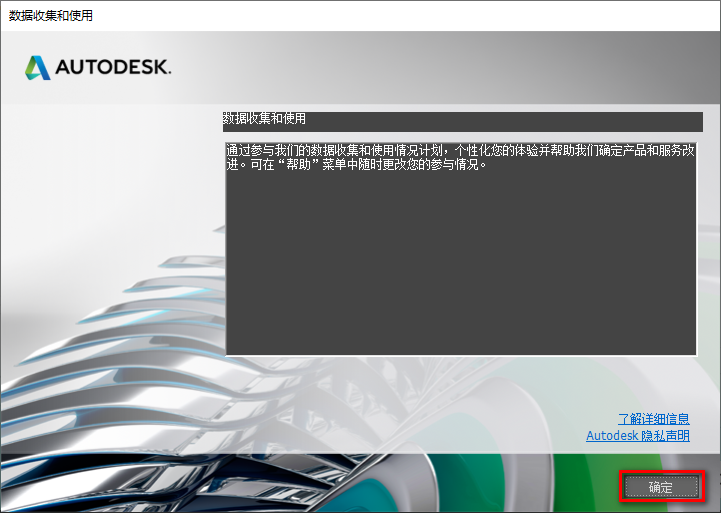Click the AUTODESK wordmark text
Screen dimensions: 721x513
click(112, 68)
